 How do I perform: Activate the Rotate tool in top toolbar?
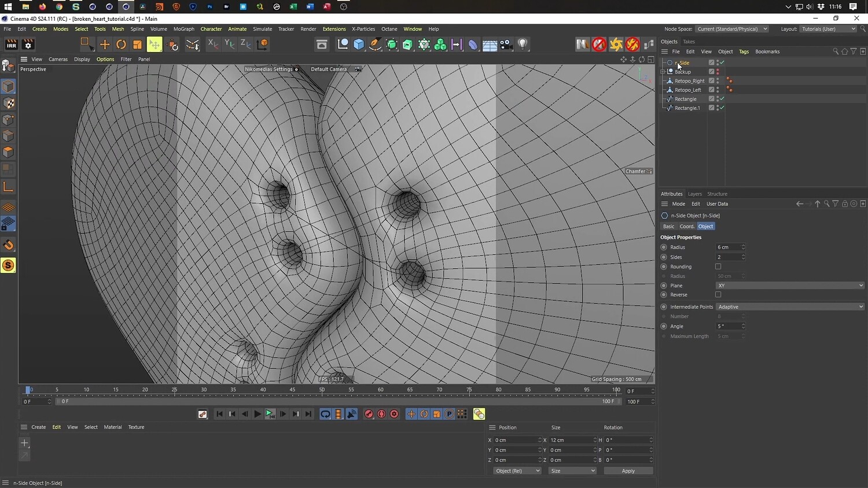tap(121, 45)
